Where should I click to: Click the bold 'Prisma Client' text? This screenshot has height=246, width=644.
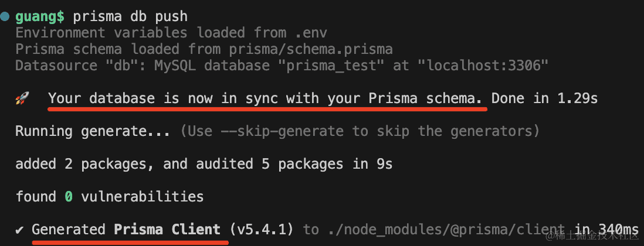click(x=167, y=230)
